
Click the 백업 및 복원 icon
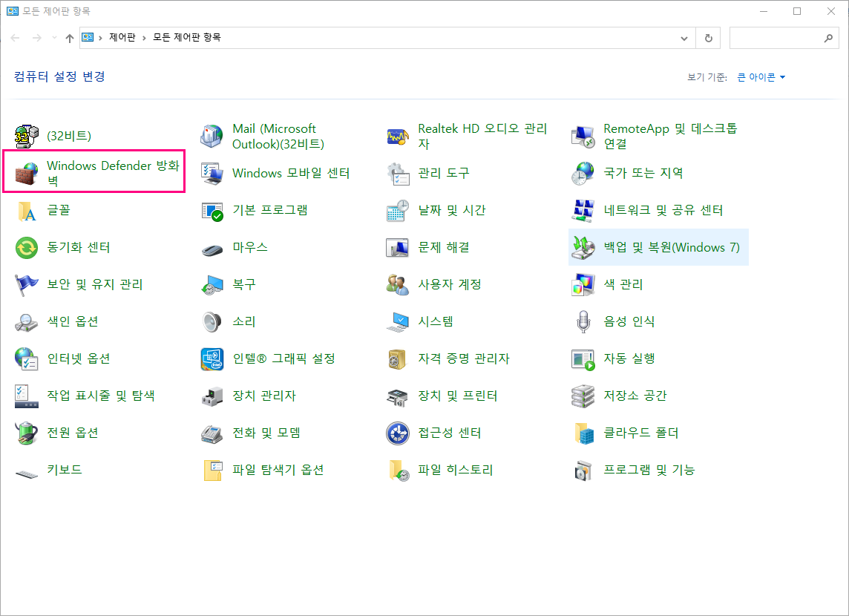point(583,247)
